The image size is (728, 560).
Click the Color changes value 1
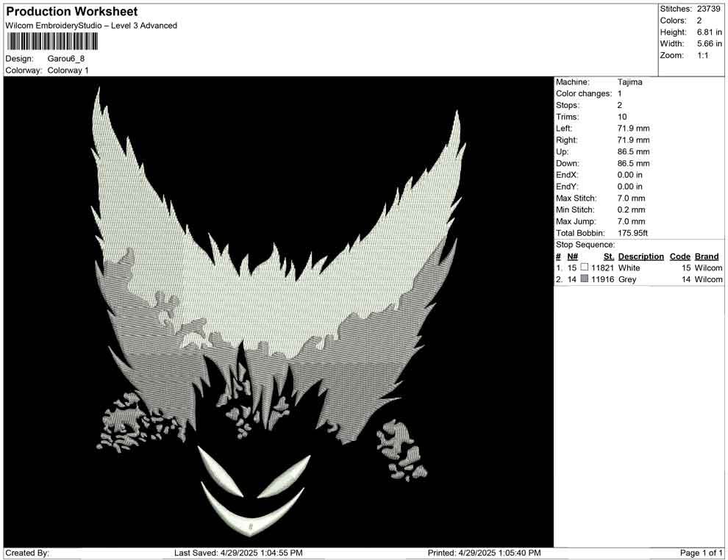tap(619, 94)
